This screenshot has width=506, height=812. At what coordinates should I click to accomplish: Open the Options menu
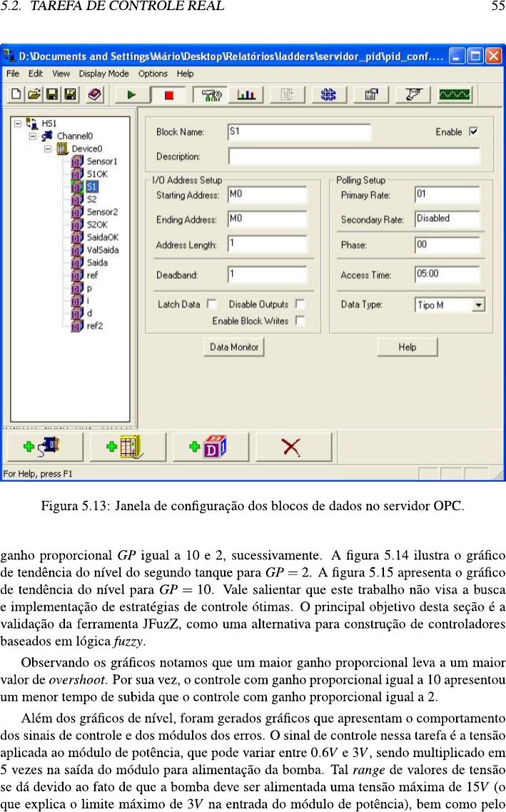pos(153,73)
